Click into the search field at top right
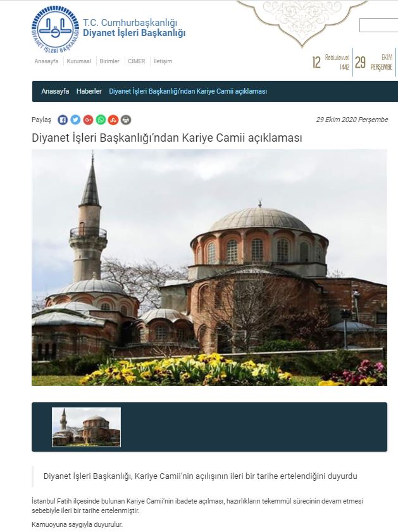Image resolution: width=398 pixels, height=532 pixels. [x=378, y=25]
